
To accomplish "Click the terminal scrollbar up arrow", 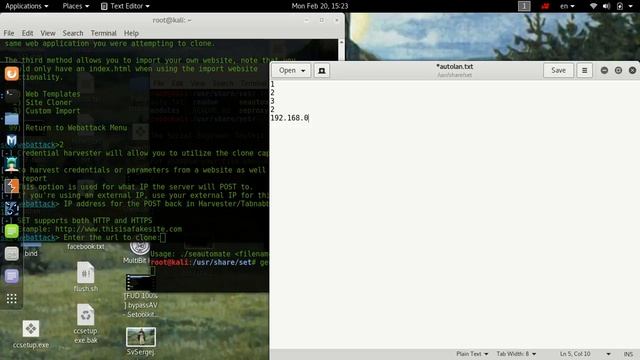I will (x=341, y=42).
